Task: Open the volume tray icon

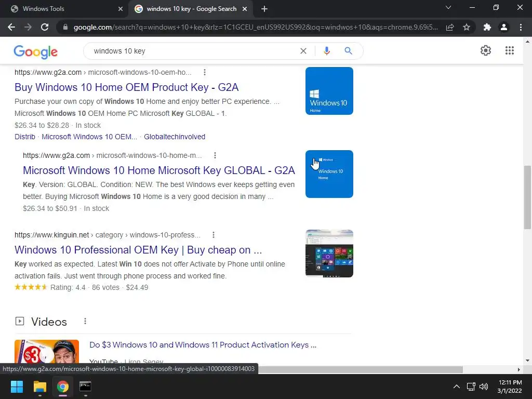Action: tap(484, 387)
